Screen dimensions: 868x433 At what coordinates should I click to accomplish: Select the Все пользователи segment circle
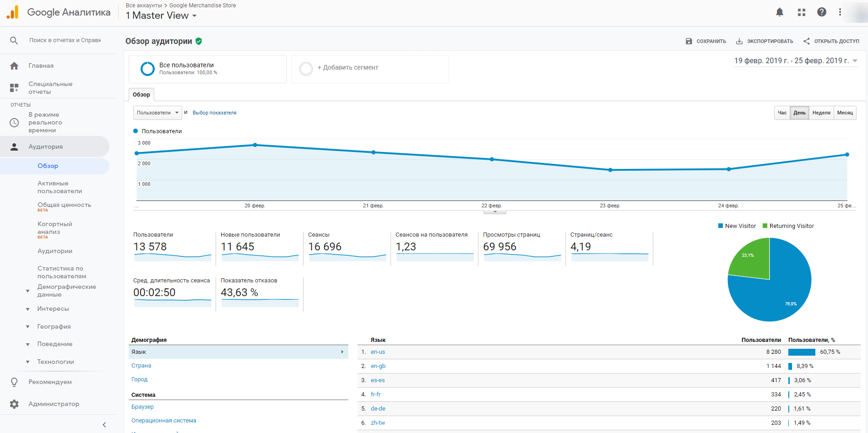(147, 69)
